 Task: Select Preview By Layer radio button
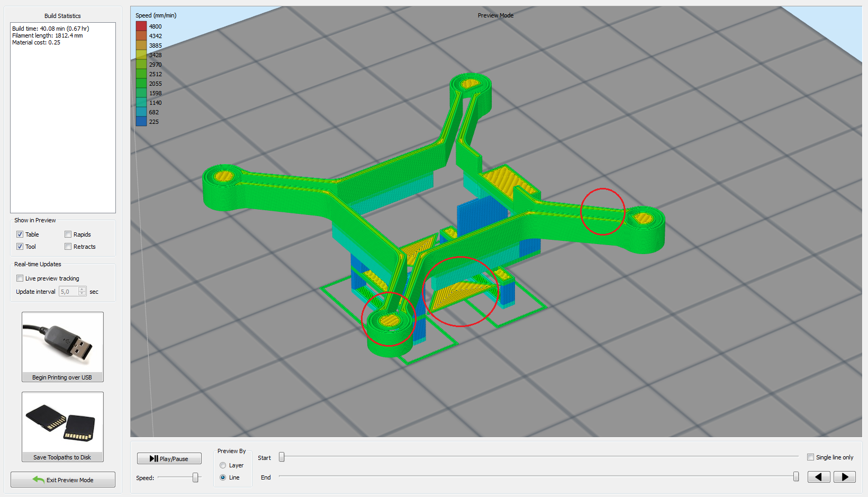click(223, 465)
